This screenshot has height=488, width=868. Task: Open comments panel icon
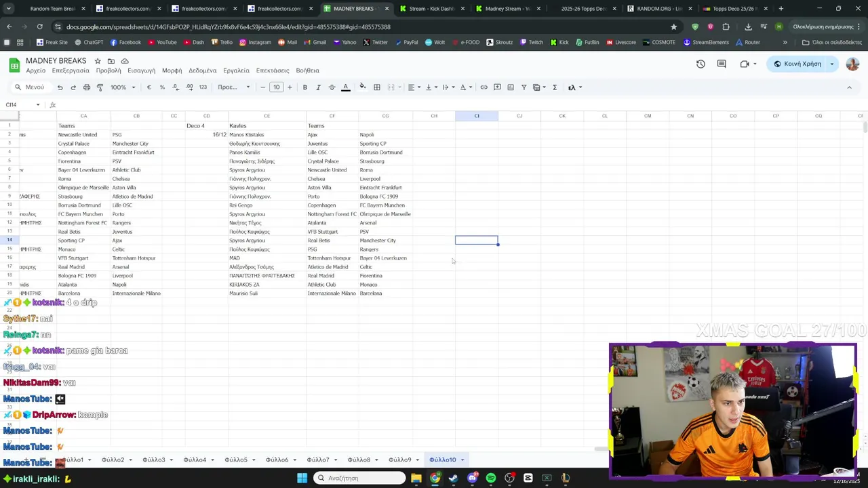(722, 64)
